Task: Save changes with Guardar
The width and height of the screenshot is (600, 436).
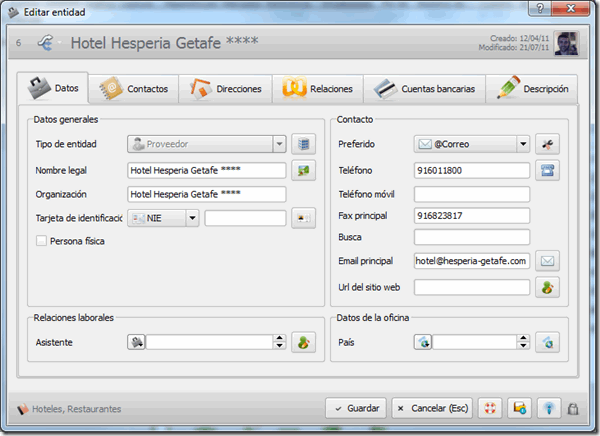Action: (356, 408)
